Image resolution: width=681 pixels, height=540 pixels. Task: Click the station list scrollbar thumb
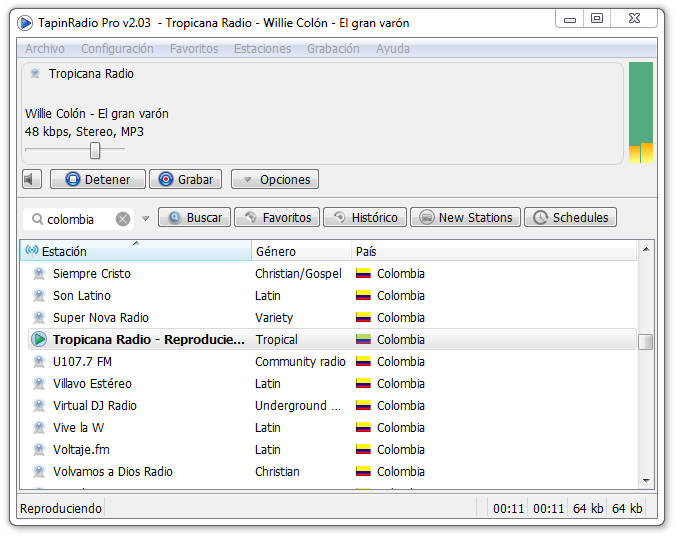click(x=646, y=341)
